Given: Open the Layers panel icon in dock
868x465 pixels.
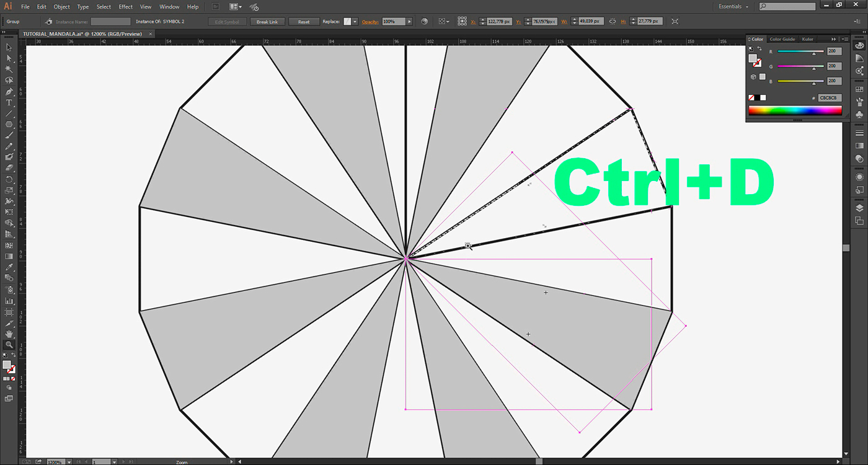Looking at the screenshot, I should (x=859, y=208).
